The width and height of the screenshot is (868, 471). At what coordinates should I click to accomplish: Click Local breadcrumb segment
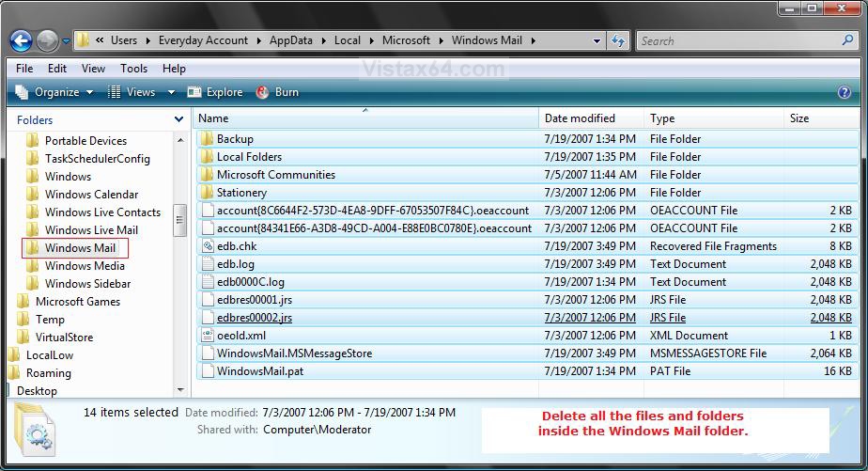pyautogui.click(x=347, y=40)
